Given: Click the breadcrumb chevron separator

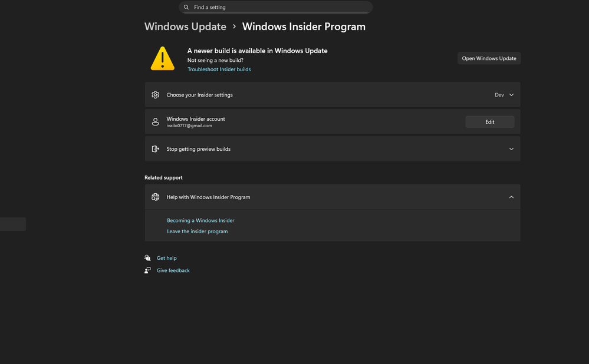Looking at the screenshot, I should (234, 27).
